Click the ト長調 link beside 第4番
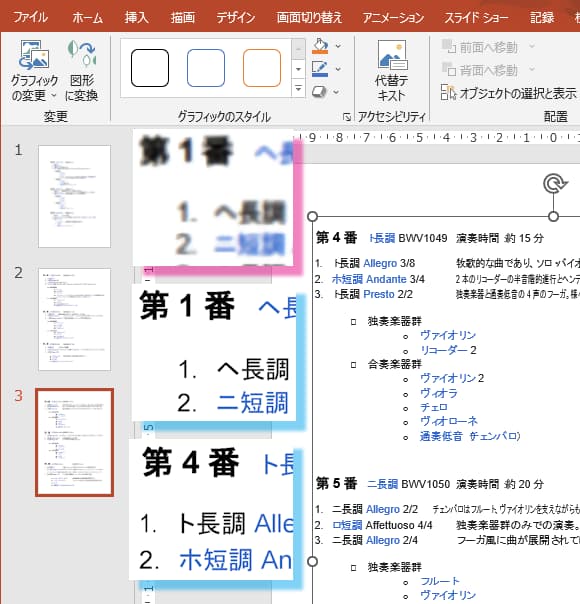This screenshot has height=604, width=580. [x=382, y=238]
